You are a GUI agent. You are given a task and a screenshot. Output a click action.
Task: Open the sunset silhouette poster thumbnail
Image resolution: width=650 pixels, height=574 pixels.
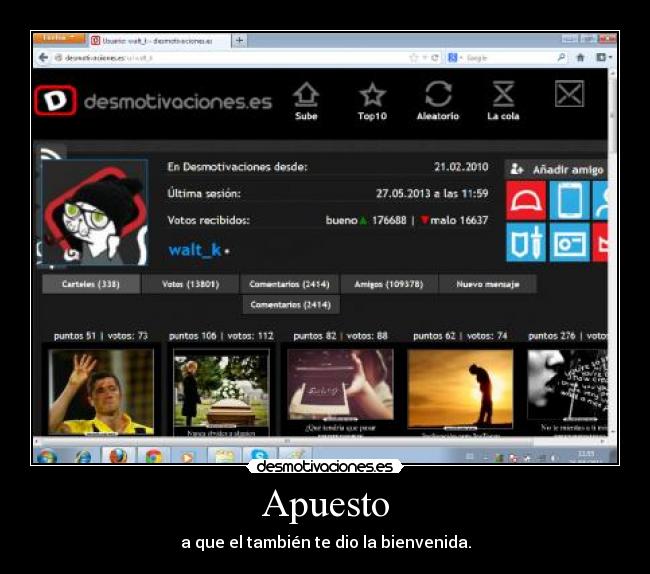(460, 390)
